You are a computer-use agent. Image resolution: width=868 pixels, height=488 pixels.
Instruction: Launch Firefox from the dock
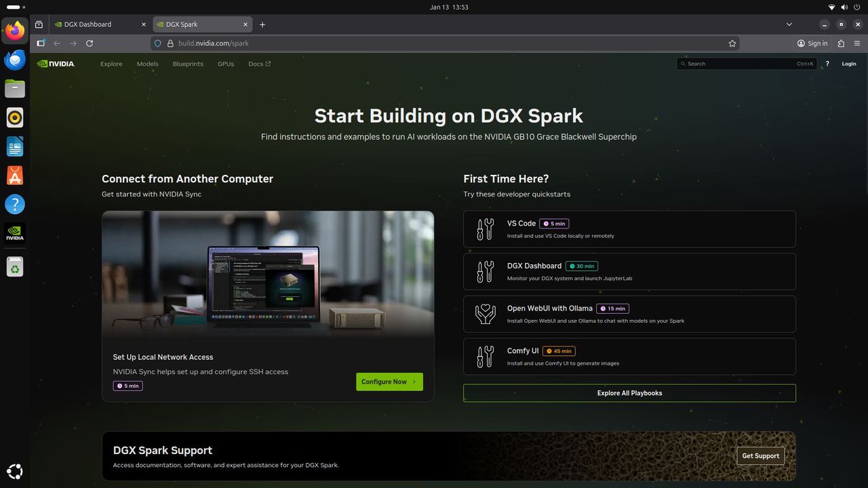point(15,30)
